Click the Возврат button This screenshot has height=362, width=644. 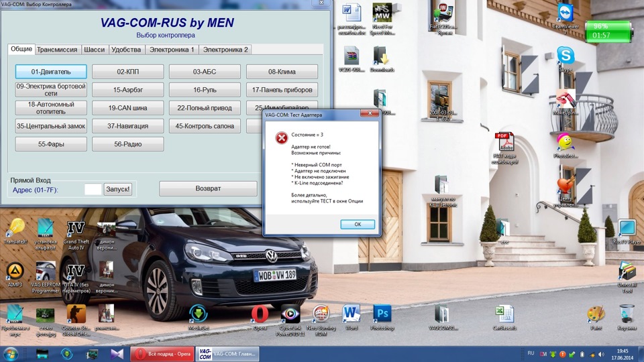click(208, 188)
